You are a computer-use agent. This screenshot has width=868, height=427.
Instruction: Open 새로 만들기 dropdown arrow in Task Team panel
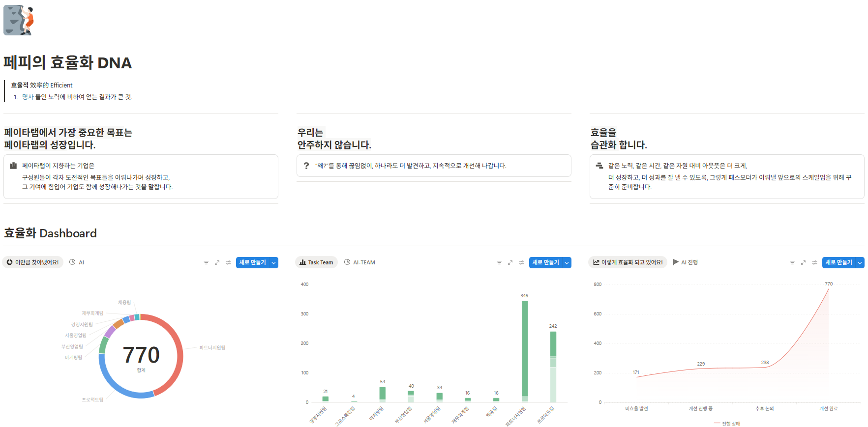(x=567, y=263)
